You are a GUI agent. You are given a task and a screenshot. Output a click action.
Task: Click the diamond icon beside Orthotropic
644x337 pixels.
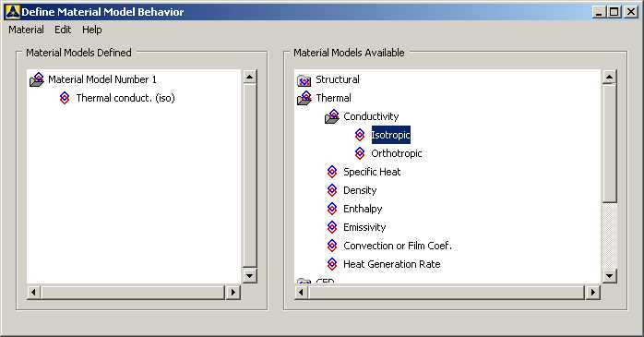[x=360, y=153]
